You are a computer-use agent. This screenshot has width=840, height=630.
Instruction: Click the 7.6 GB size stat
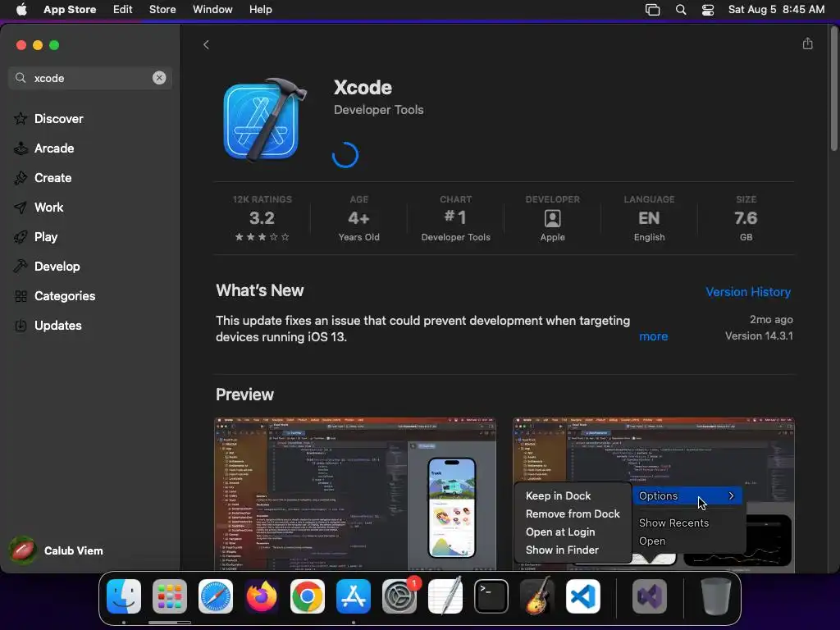click(746, 218)
